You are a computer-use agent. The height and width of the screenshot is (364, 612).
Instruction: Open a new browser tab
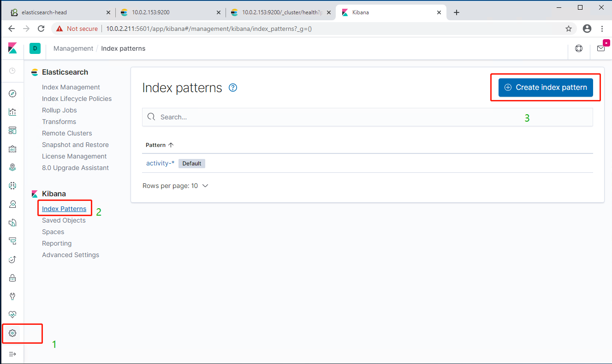coord(457,12)
